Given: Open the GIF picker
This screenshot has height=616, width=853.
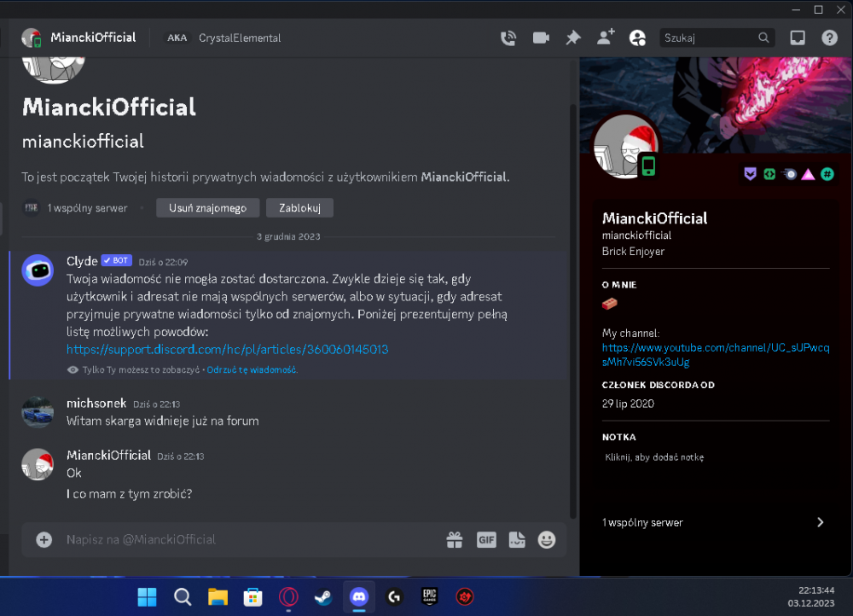Looking at the screenshot, I should coord(486,540).
